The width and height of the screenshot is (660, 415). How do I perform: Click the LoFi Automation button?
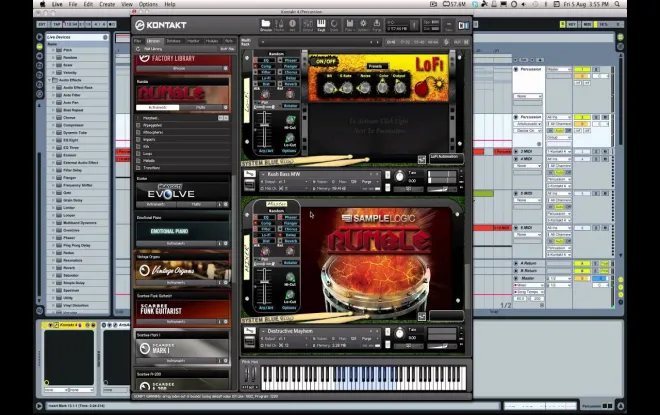pyautogui.click(x=446, y=157)
